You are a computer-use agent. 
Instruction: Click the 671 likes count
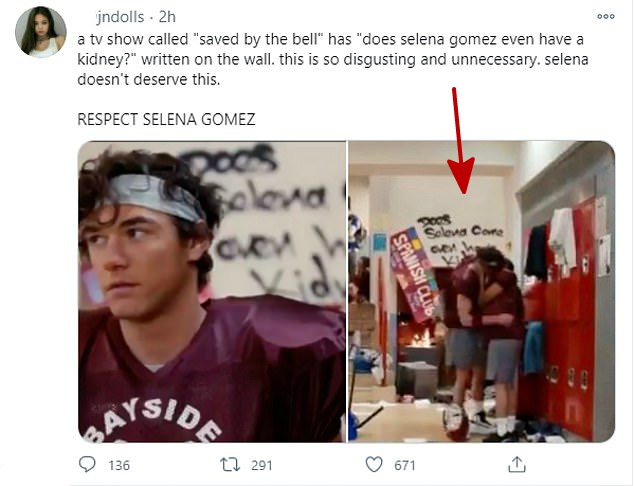pos(405,465)
